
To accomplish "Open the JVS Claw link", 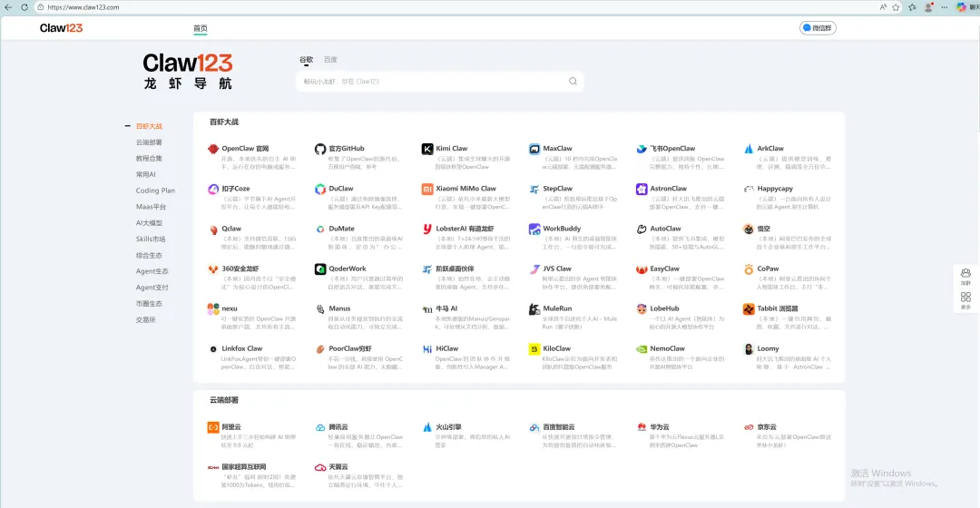I will click(x=557, y=269).
